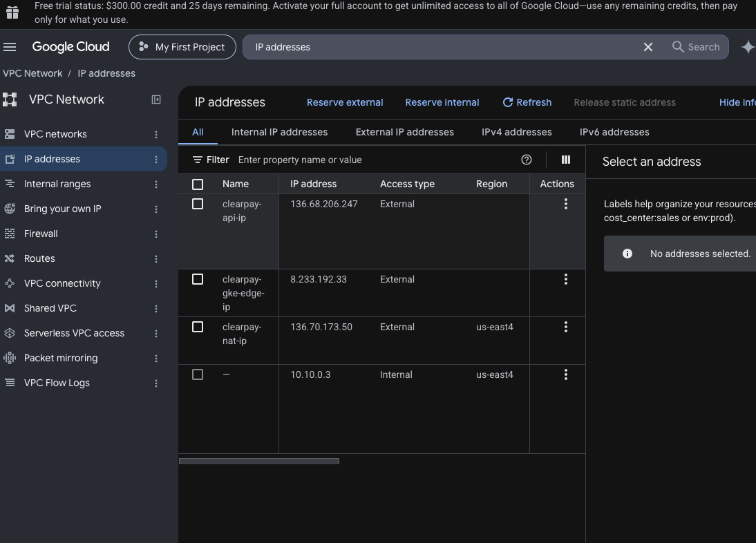Screen dimensions: 756x543
Task: Open actions menu for clearpay-gke-edge-ip
Action: 566,279
